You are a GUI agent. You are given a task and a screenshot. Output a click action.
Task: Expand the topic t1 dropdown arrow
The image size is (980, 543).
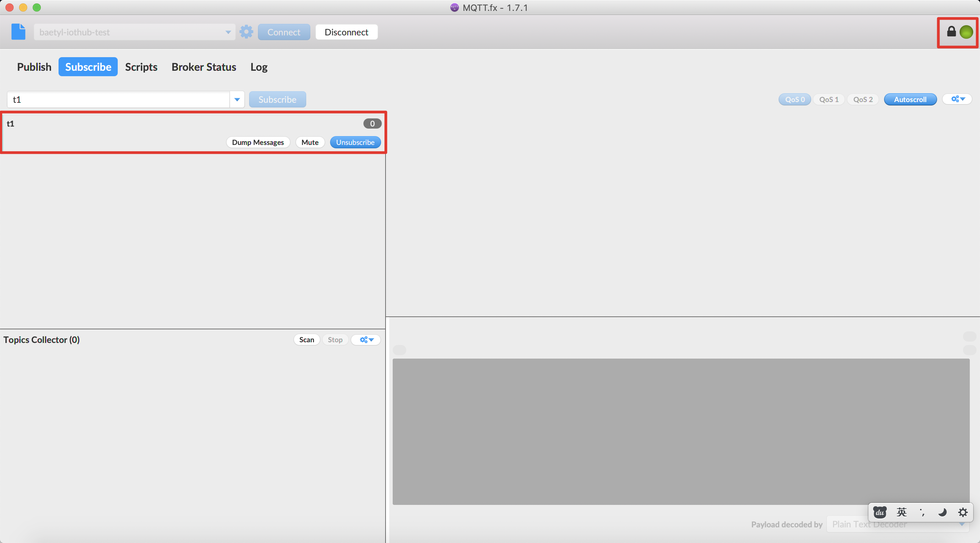237,100
